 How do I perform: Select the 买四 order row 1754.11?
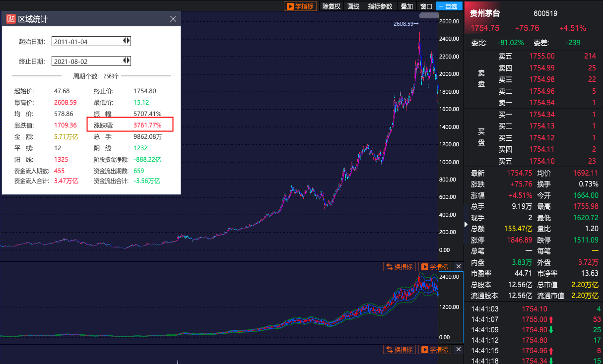tap(548, 149)
